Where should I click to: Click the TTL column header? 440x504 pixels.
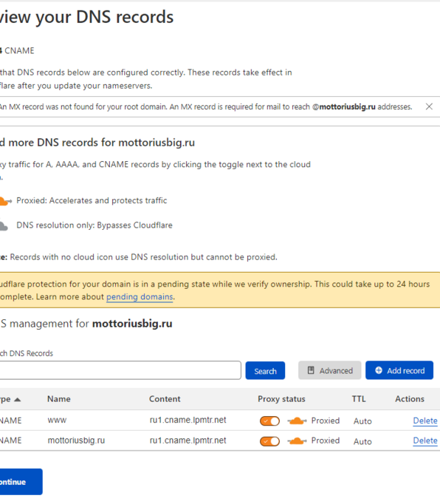click(359, 399)
